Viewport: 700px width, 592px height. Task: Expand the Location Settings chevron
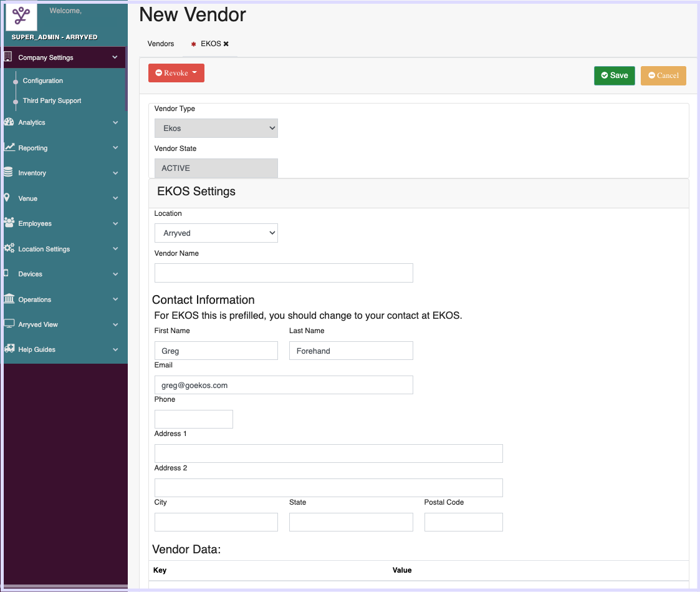115,248
